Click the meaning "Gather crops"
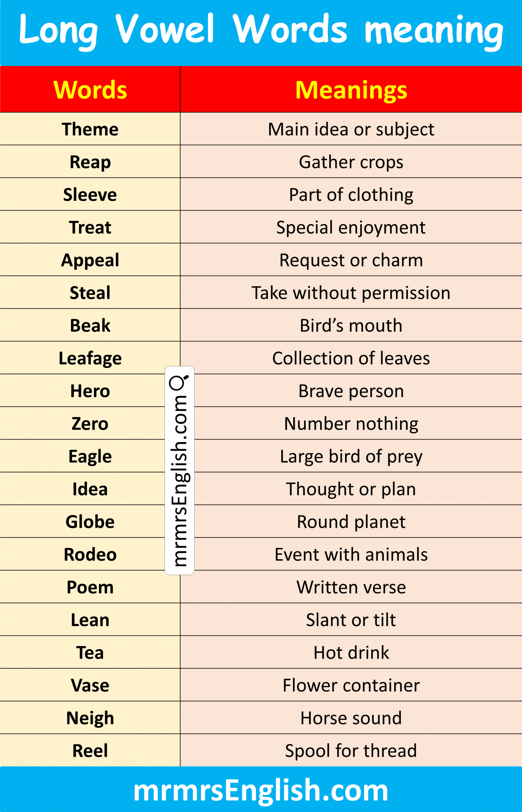The height and width of the screenshot is (812, 522). [351, 162]
